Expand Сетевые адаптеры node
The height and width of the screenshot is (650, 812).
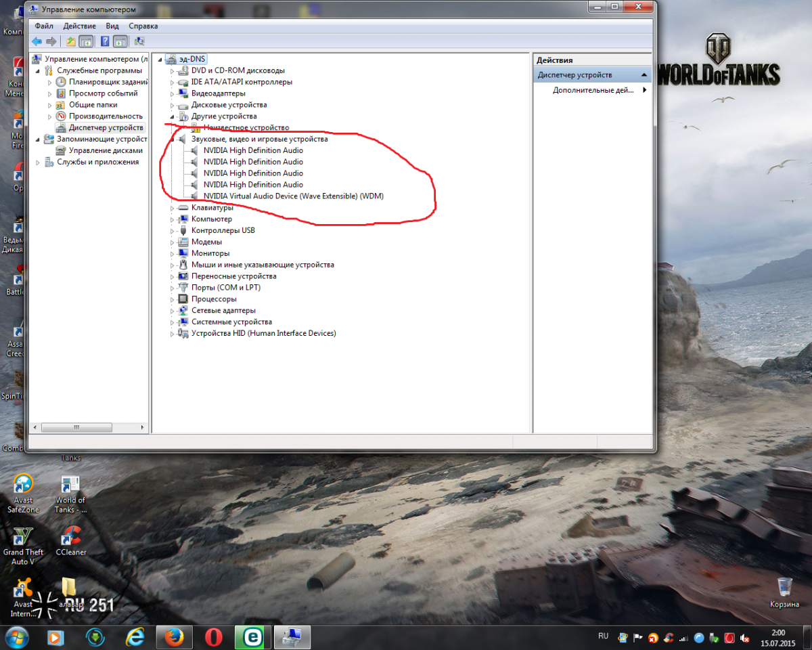[x=172, y=311]
